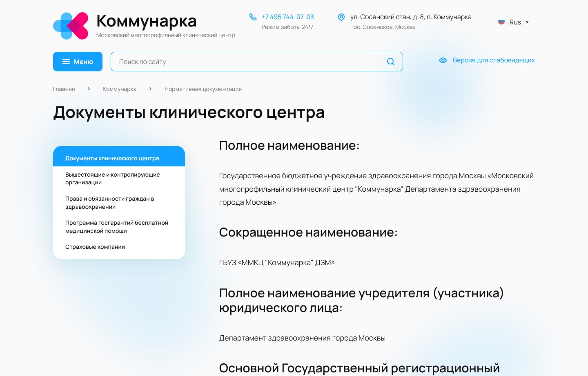Call the number +7 495 744-07-03
Viewport: 588px width, 376px height.
click(x=288, y=17)
